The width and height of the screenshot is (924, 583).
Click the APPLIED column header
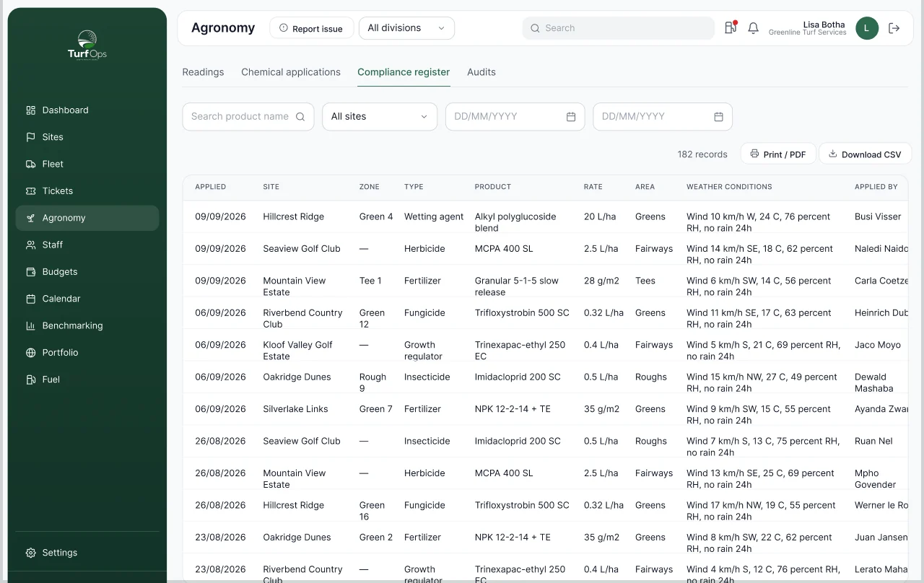click(211, 187)
